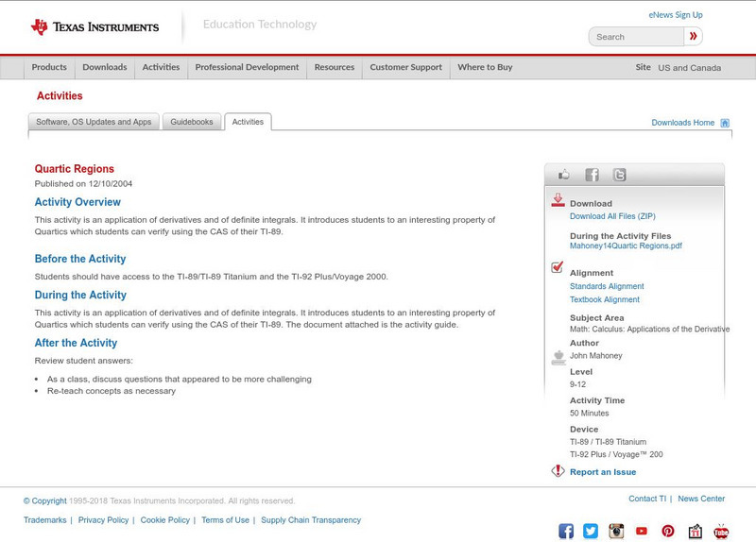Screen dimensions: 756x542
Task: Click the red download arrow icon
Action: 558,200
